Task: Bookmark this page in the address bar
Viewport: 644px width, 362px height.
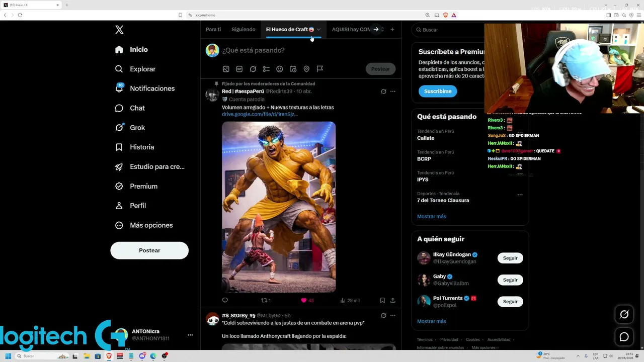Action: [180, 15]
